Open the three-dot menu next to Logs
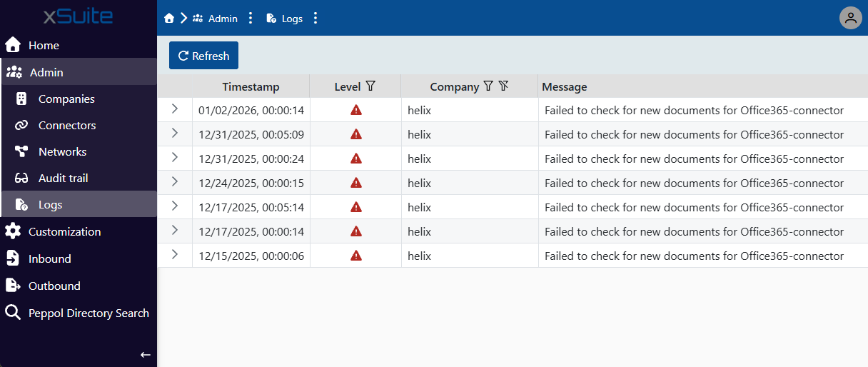This screenshot has width=868, height=367. tap(316, 19)
